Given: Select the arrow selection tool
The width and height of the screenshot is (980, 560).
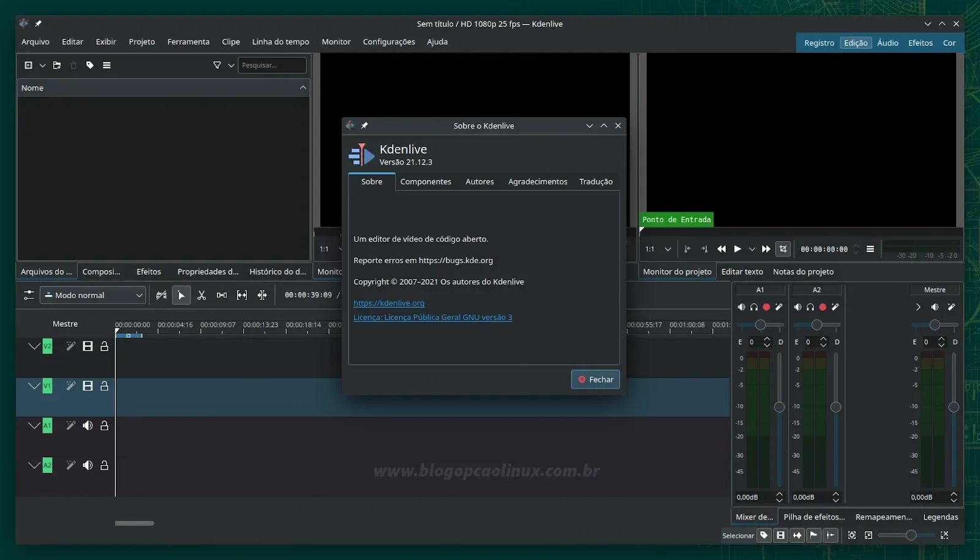Looking at the screenshot, I should tap(181, 295).
